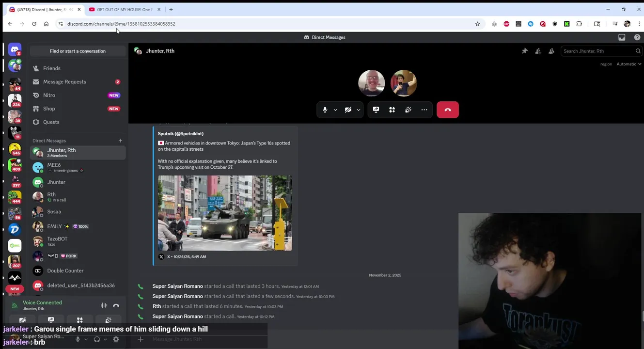Screen dimensions: 644x349
Task: Click the Shazam extension icon in Chrome
Action: pos(531,24)
